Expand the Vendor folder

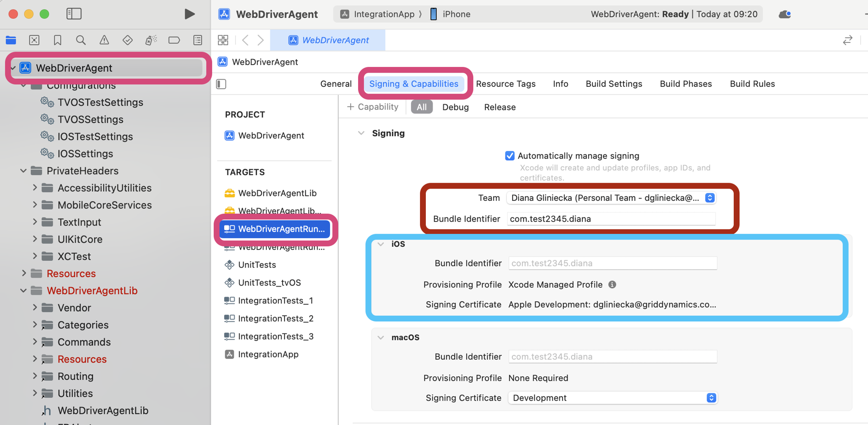[35, 308]
